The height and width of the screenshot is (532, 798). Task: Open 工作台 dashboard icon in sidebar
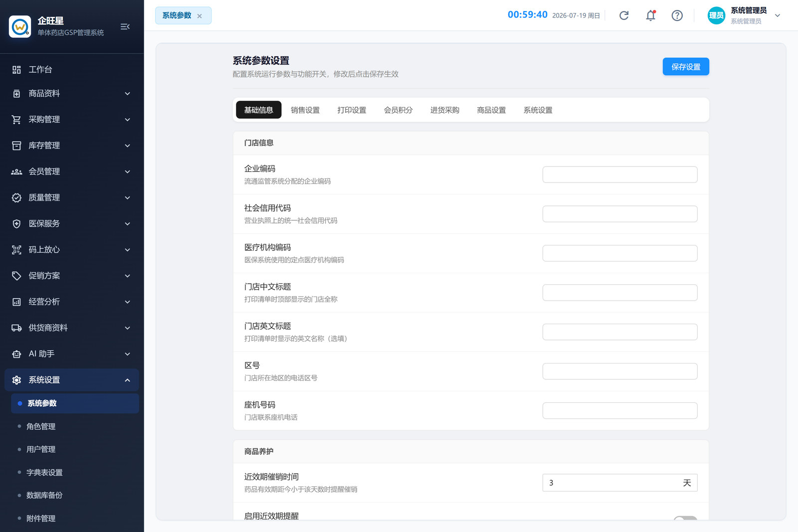click(16, 70)
